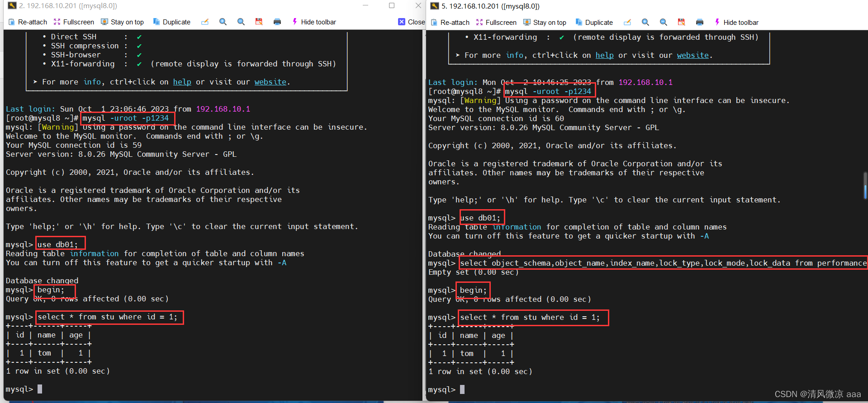Click 'begin;' command in left terminal
868x403 pixels.
click(x=51, y=290)
